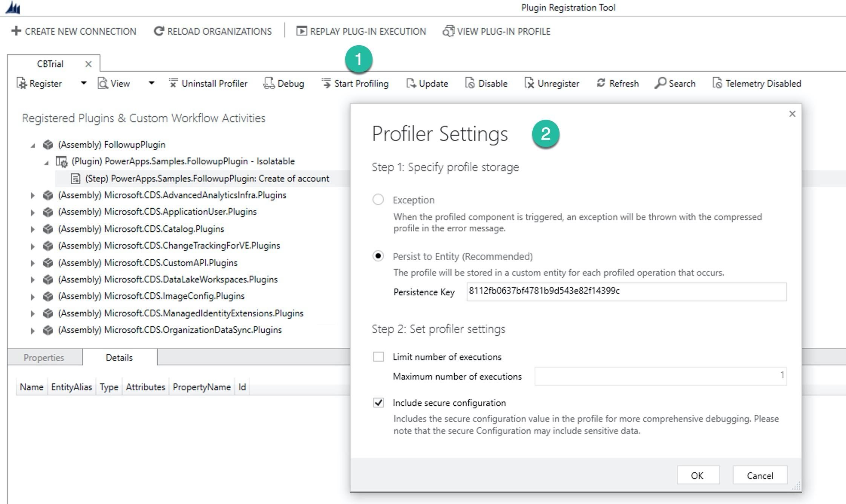Expand Microsoft.CDS.Catalog.Plugins assembly
This screenshot has height=504, width=846.
[x=33, y=229]
